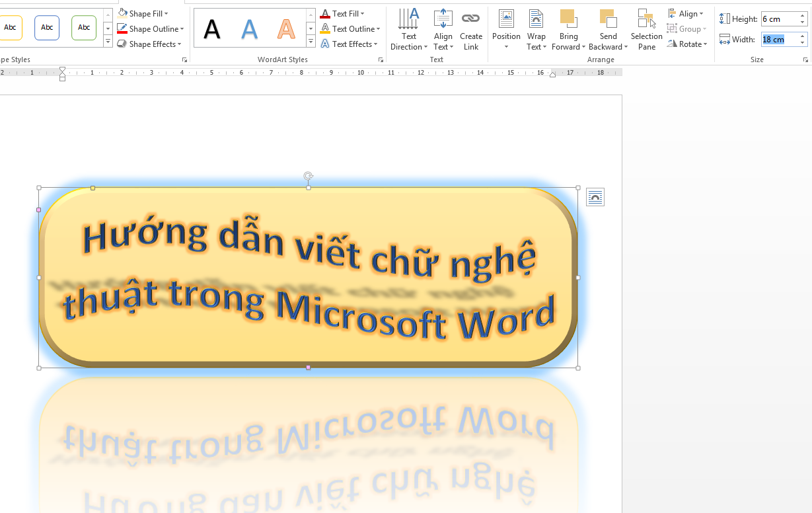812x513 pixels.
Task: Click Create Link in the Text group
Action: [x=471, y=28]
